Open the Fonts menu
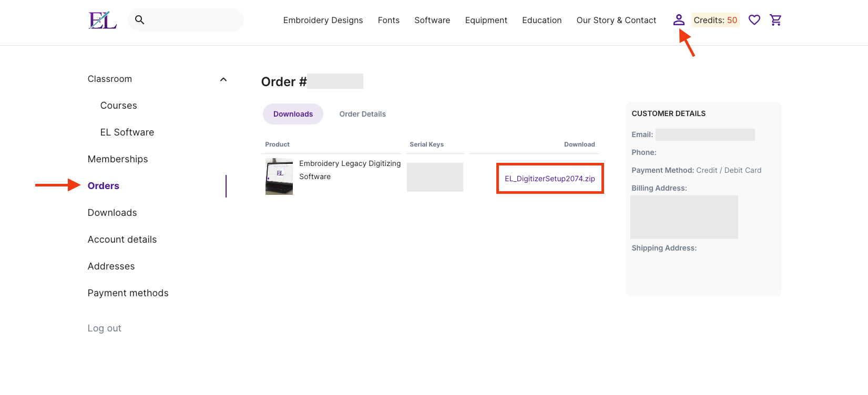868x395 pixels. pos(389,20)
